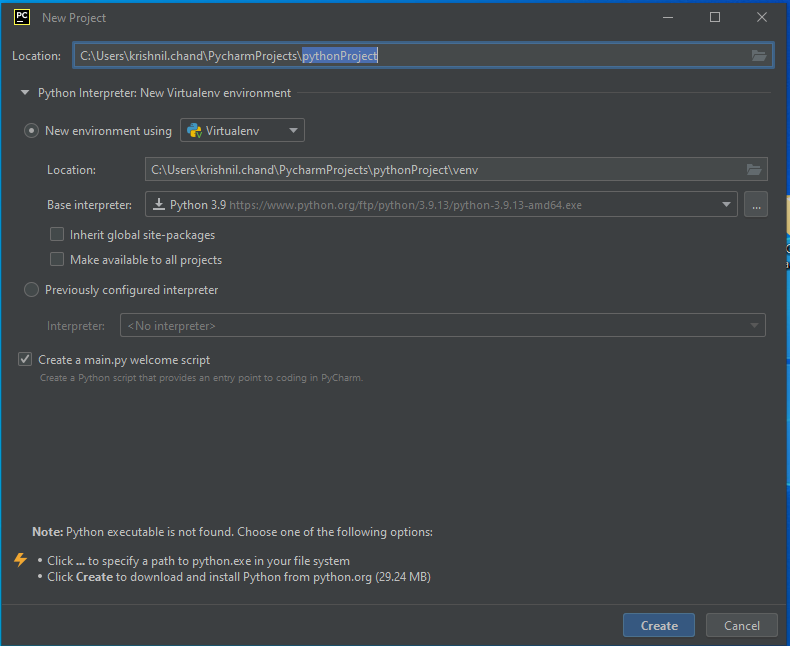
Task: Minimize the New Project window
Action: click(x=668, y=17)
